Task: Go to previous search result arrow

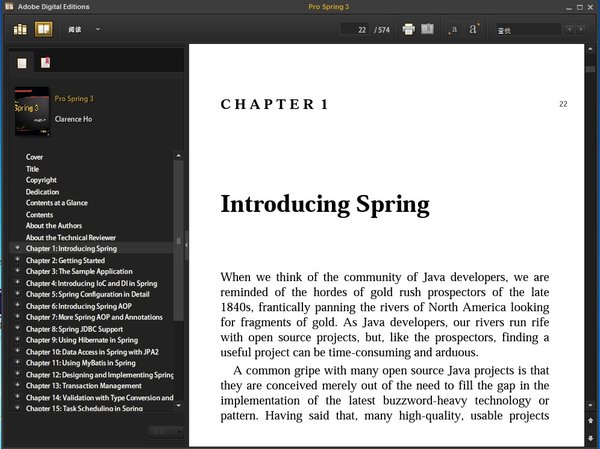Action: click(569, 30)
